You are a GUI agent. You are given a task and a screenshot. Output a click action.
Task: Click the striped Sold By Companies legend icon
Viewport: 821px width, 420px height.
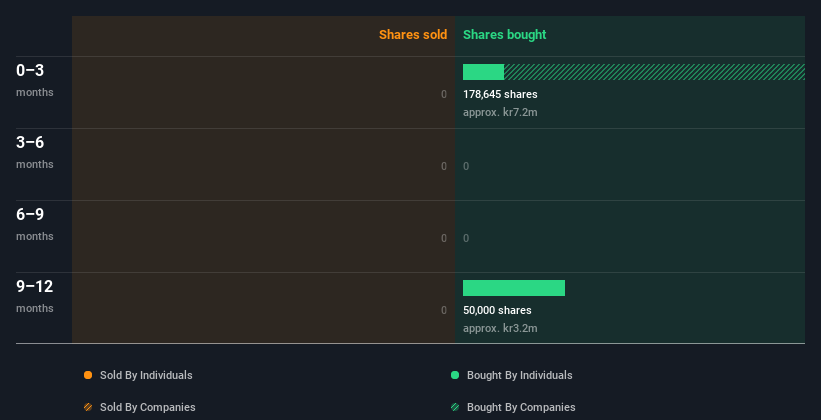(x=88, y=407)
